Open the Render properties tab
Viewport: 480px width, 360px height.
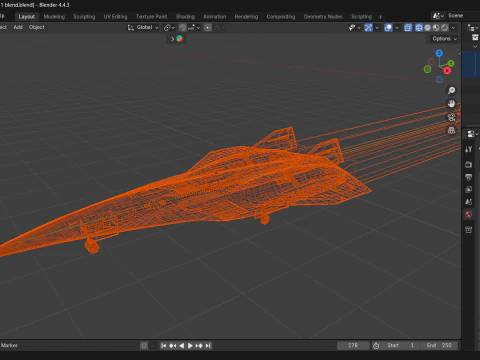469,164
